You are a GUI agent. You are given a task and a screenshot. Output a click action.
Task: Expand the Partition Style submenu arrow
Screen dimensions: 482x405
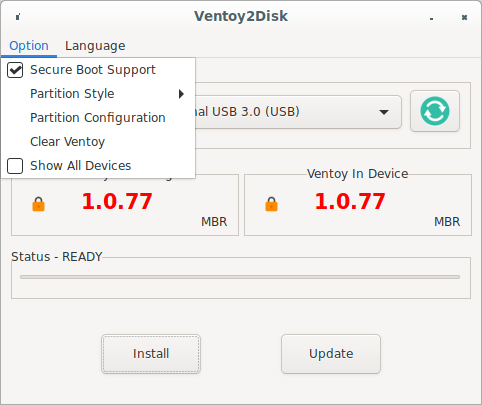coord(181,94)
